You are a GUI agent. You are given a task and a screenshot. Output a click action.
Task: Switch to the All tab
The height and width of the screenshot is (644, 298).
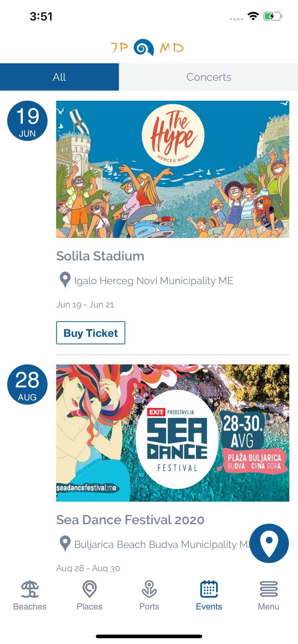[x=59, y=77]
